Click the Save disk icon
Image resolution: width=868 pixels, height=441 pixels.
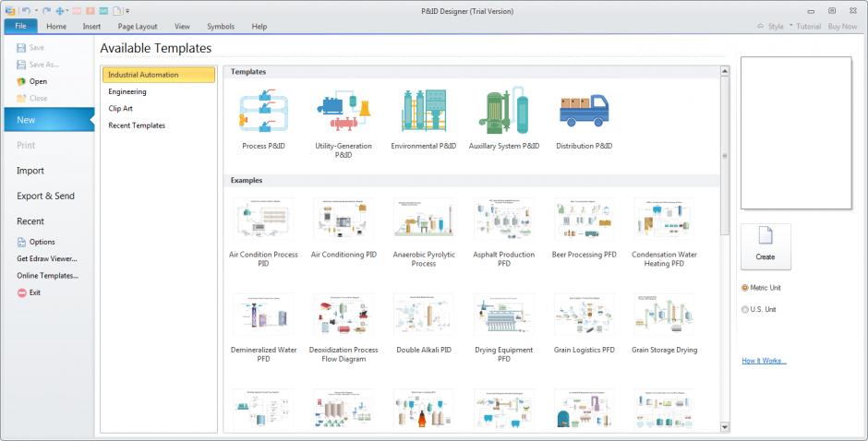coord(21,48)
